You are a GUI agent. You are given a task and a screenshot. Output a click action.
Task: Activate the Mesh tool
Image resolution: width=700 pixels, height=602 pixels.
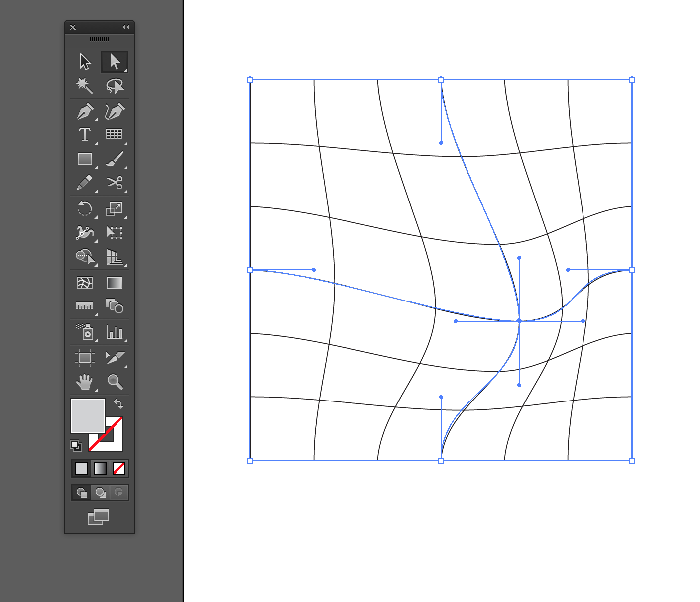[85, 283]
